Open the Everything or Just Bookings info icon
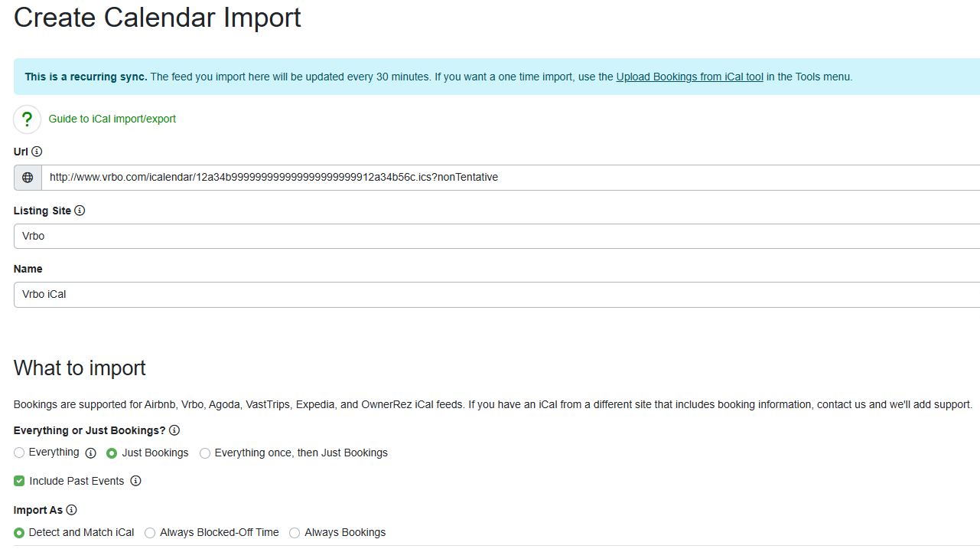980x549 pixels. click(174, 430)
